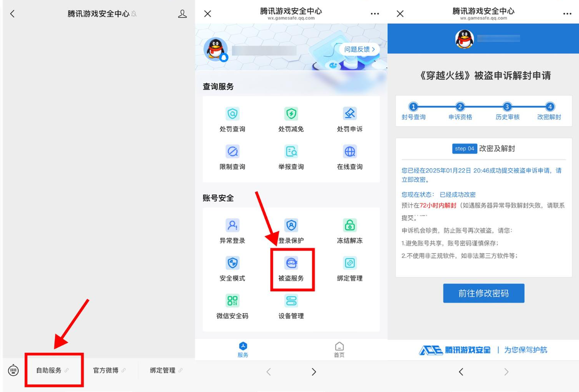Switch to the 首页 home tab
The height and width of the screenshot is (392, 579).
339,348
